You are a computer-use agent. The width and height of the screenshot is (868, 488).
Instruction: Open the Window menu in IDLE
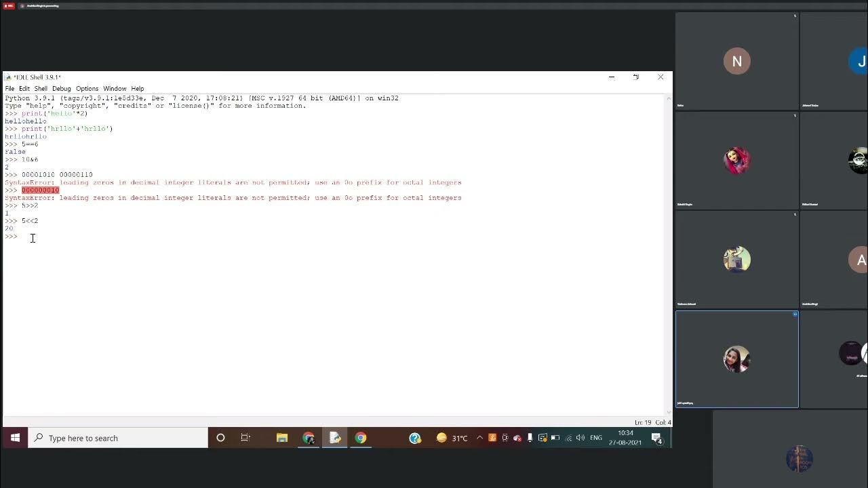(115, 88)
